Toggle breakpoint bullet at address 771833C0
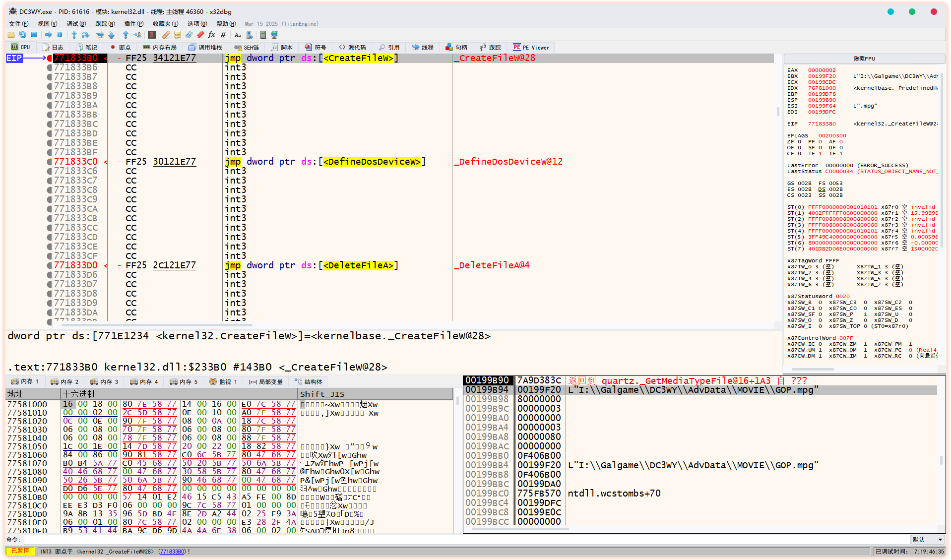The width and height of the screenshot is (951, 560). (x=50, y=162)
